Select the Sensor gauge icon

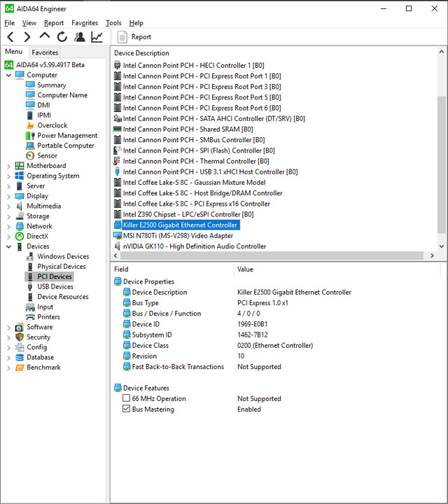pyautogui.click(x=30, y=155)
